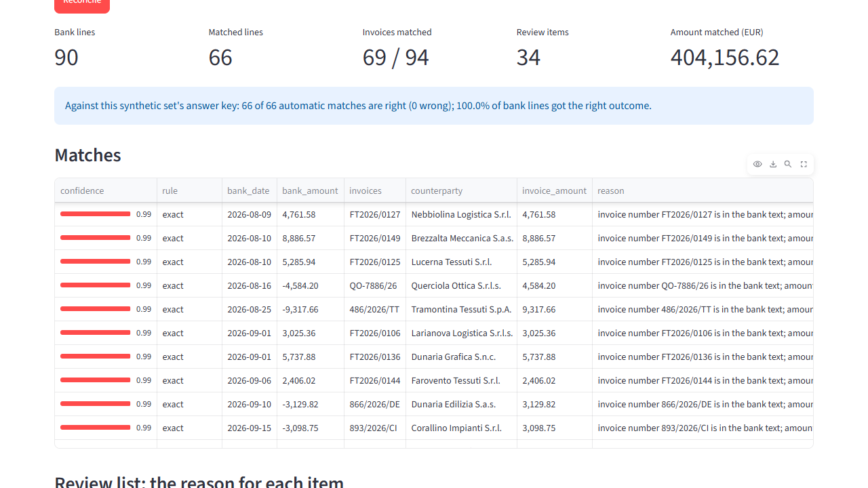Sort by the counterparty column header

(x=461, y=190)
